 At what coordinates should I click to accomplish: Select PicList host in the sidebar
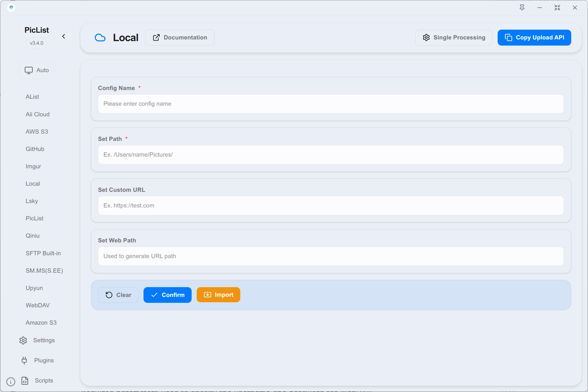pos(34,218)
